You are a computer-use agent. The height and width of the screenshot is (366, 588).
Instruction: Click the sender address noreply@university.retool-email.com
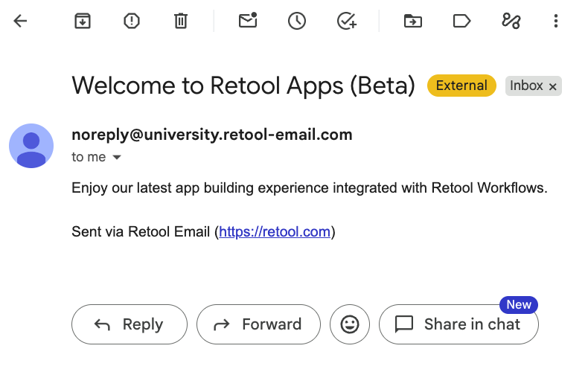coord(212,135)
